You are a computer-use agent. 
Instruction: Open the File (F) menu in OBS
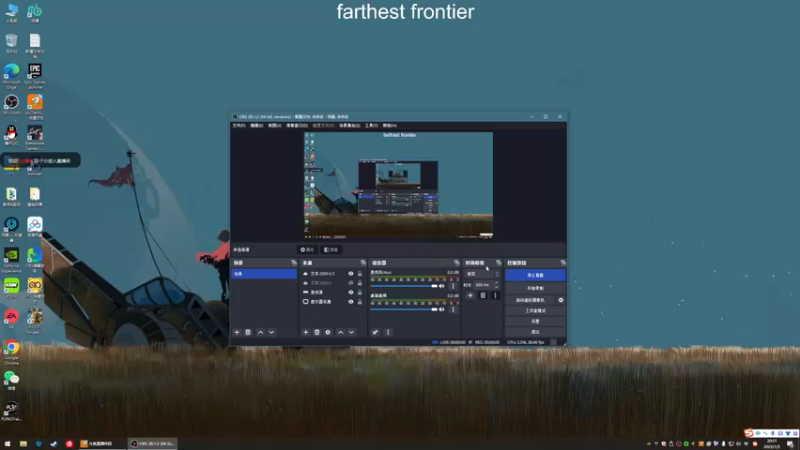tap(239, 126)
